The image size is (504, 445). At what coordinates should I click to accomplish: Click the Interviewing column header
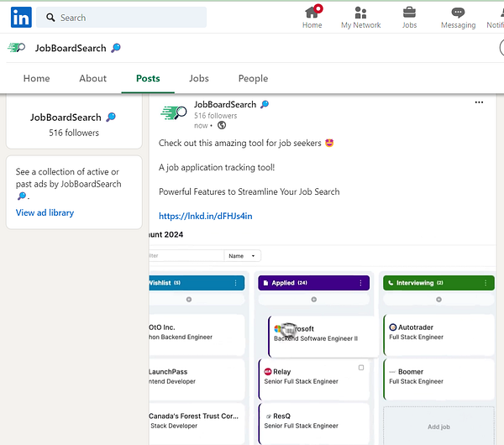coord(438,283)
